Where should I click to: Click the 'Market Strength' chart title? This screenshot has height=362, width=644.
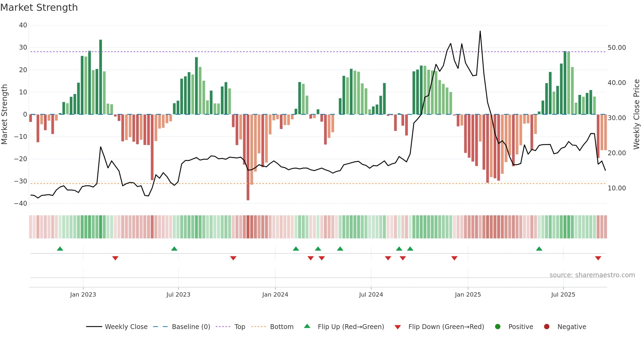point(39,8)
